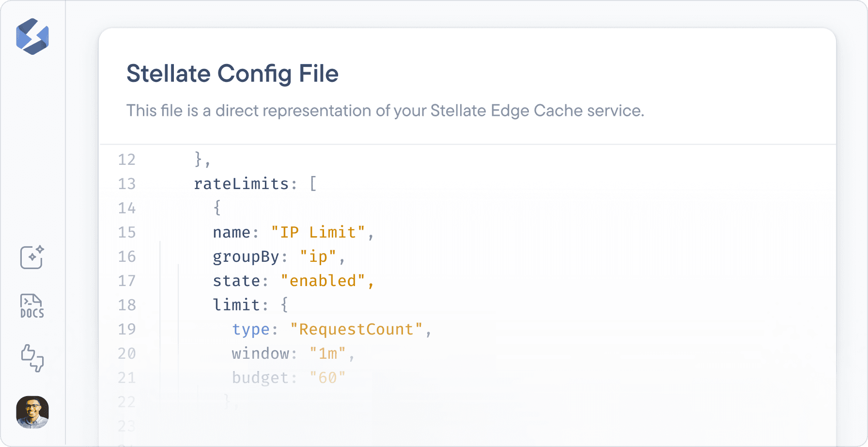Toggle the groupBy ip setting
This screenshot has width=868, height=447.
(x=321, y=256)
